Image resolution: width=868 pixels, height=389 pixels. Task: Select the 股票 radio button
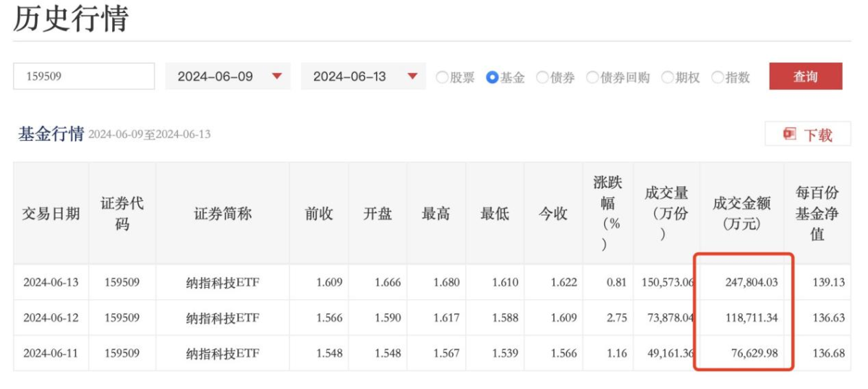point(442,77)
